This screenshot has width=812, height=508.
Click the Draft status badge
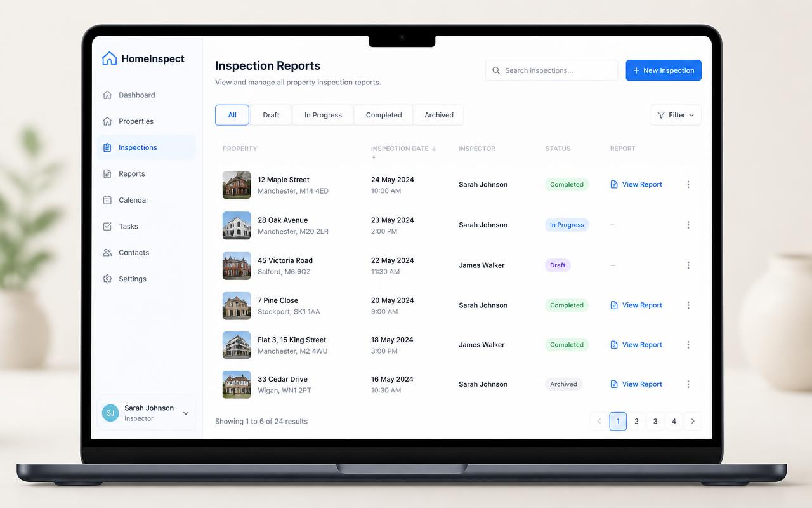coord(558,265)
